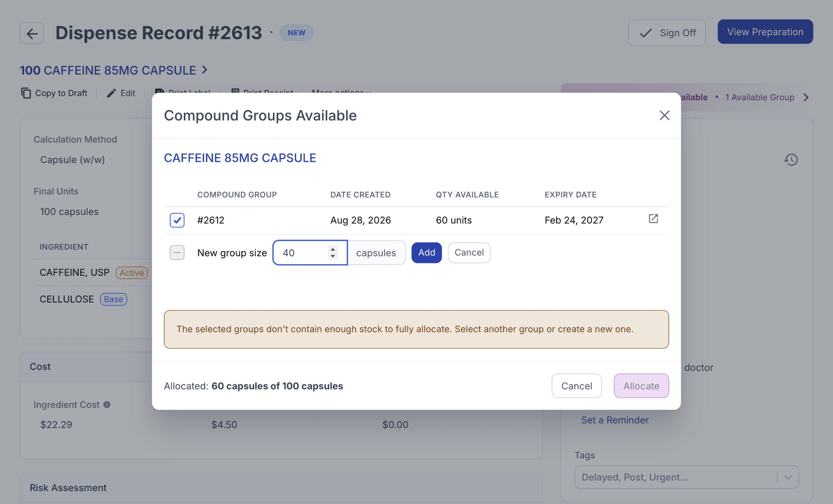Click Cancel in the dialog footer

[576, 386]
